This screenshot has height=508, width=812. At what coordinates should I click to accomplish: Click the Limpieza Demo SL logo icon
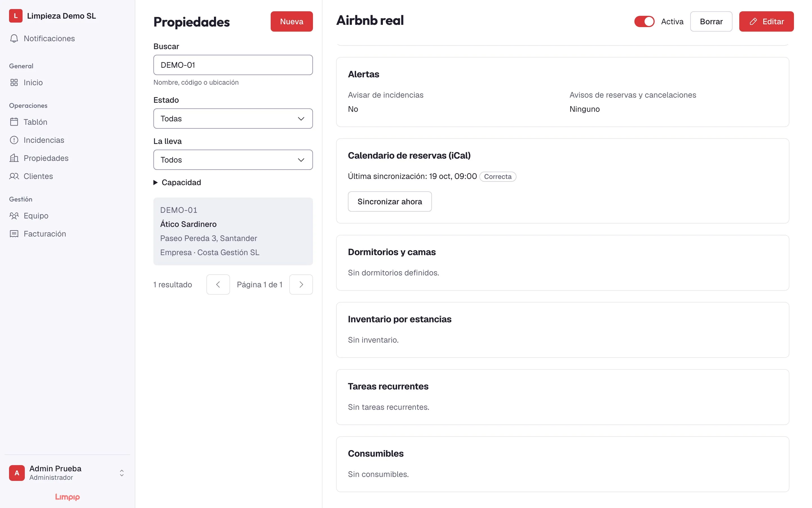[16, 16]
